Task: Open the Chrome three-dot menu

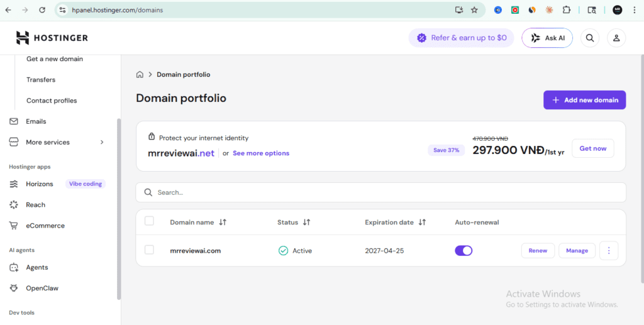Action: click(x=634, y=10)
